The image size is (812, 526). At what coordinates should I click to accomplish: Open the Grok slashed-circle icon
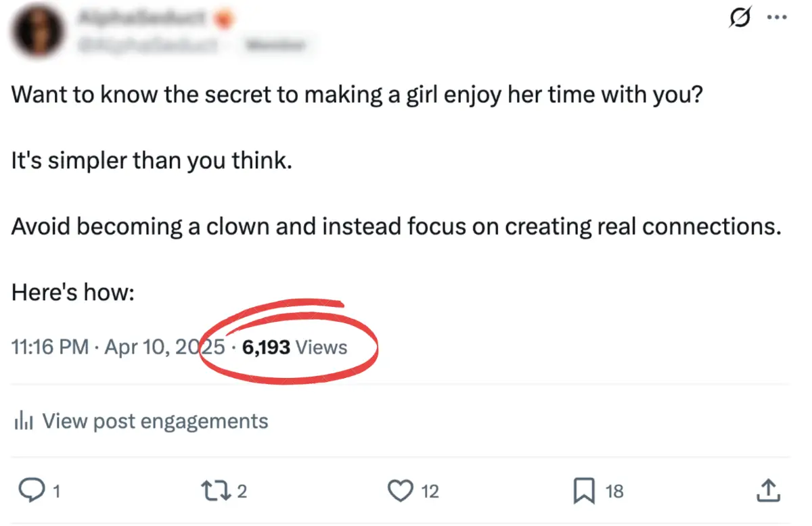740,19
